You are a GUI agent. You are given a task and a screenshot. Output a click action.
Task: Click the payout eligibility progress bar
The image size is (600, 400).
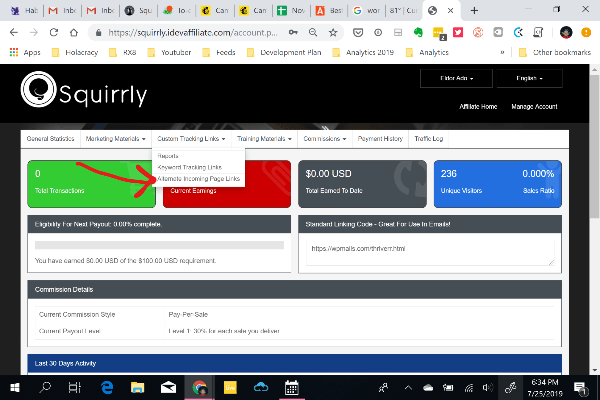click(159, 245)
